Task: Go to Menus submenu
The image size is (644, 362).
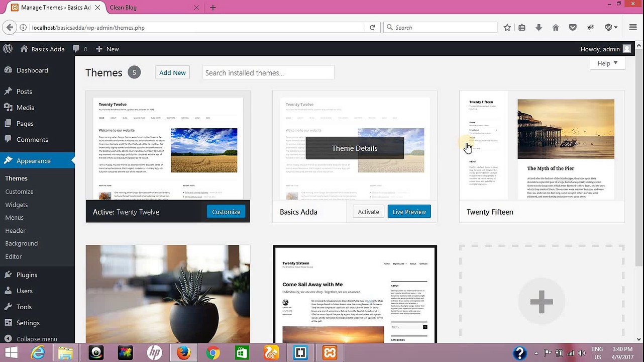Action: pos(15,218)
